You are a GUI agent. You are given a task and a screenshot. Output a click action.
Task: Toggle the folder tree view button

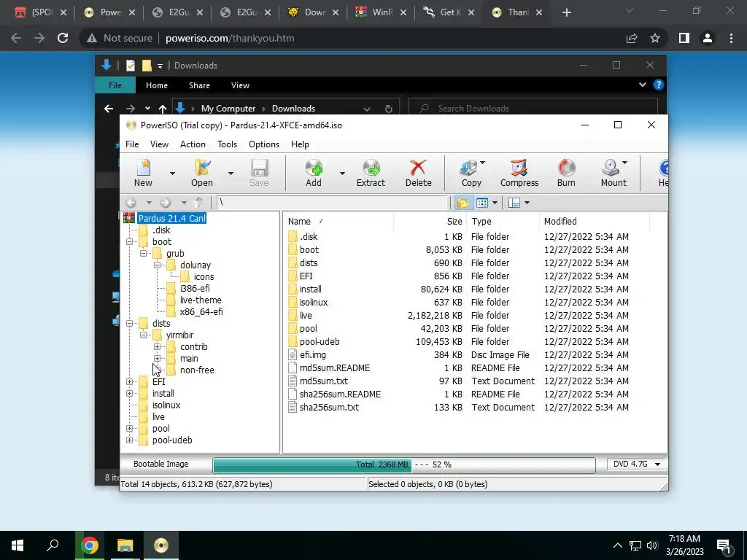[462, 203]
